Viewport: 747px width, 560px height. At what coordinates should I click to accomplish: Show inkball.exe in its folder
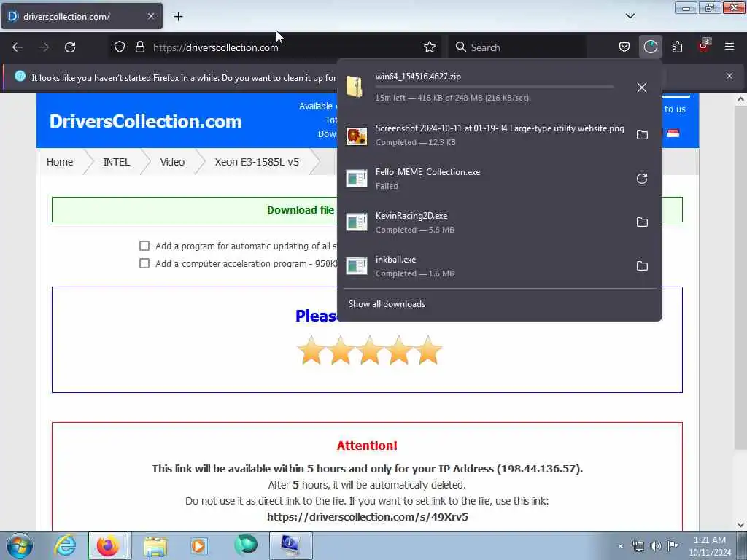coord(642,266)
